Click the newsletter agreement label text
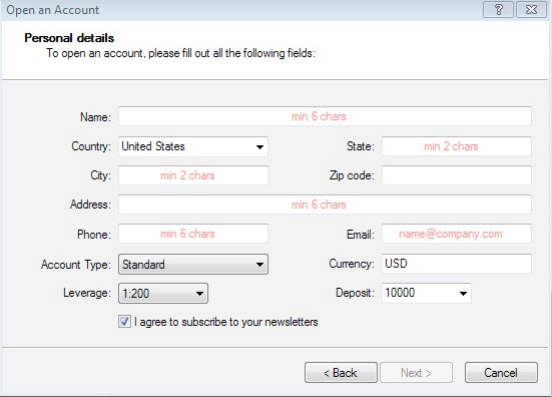The image size is (552, 397). click(x=226, y=322)
